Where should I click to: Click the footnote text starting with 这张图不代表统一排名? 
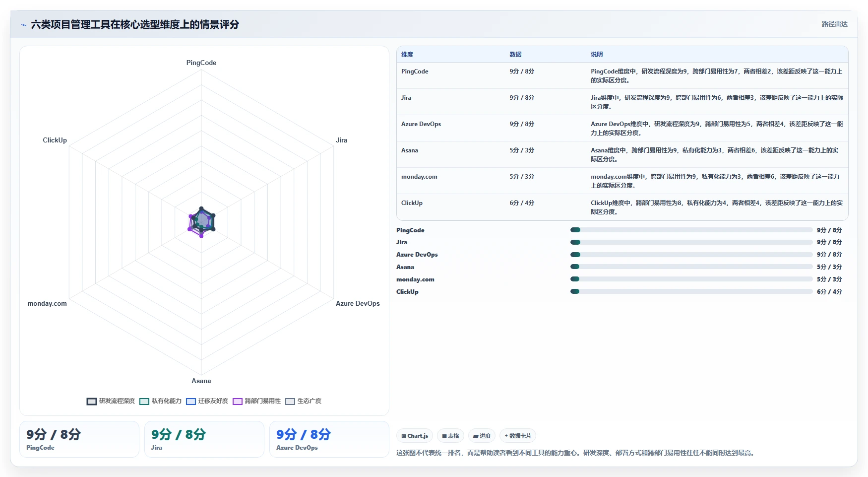click(575, 453)
